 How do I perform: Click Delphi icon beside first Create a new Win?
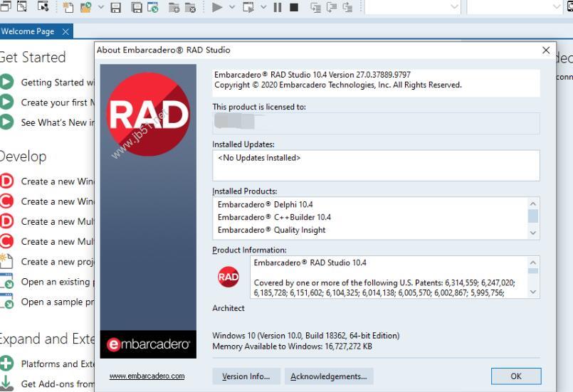pos(6,181)
